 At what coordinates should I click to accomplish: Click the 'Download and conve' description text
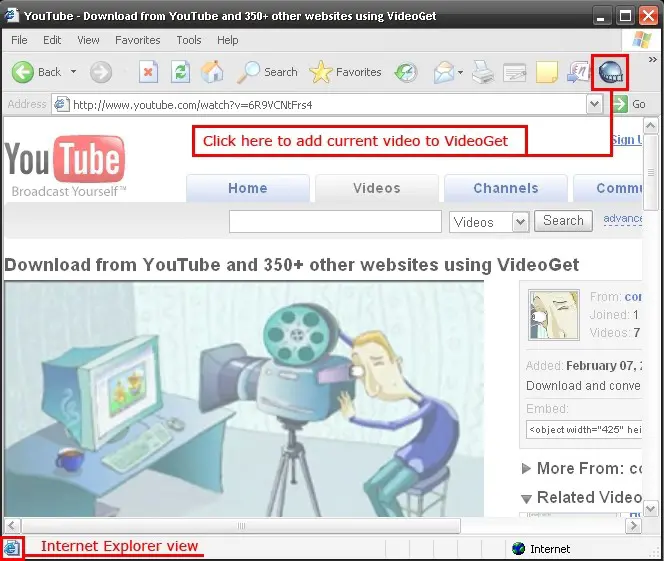584,386
